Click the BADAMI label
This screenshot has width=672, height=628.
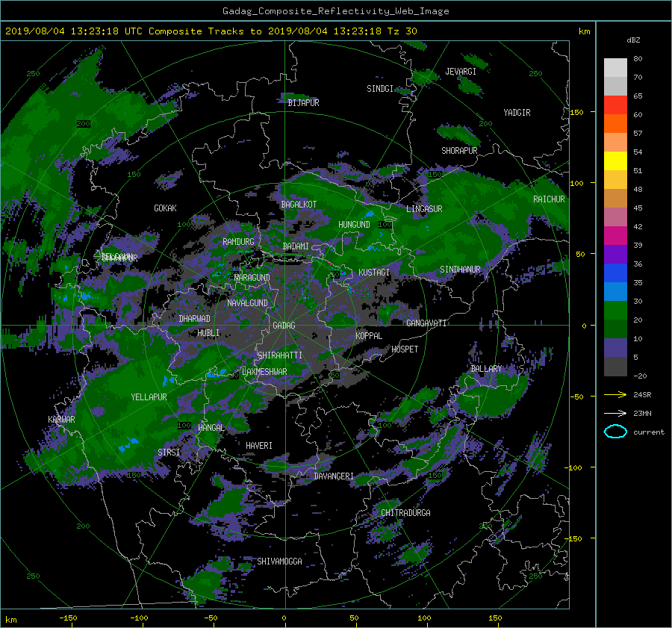[x=296, y=246]
